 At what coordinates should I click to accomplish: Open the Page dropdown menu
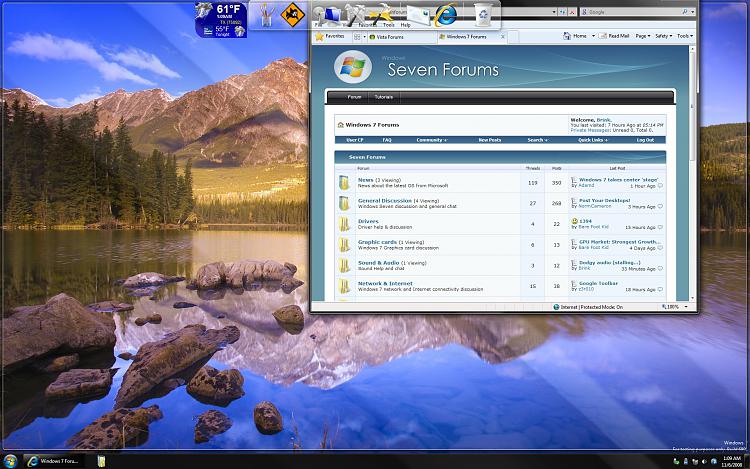click(x=642, y=36)
